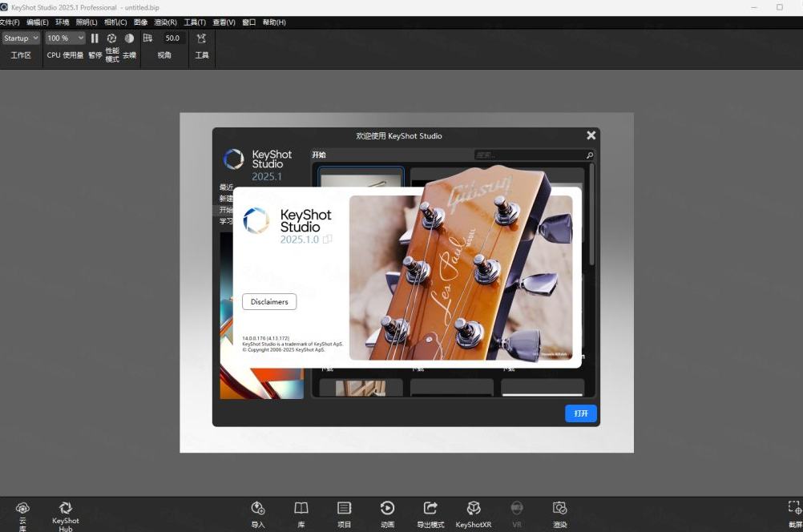This screenshot has width=803, height=532.
Task: Copy the version with the icon beside 2025.1.0
Action: click(328, 239)
